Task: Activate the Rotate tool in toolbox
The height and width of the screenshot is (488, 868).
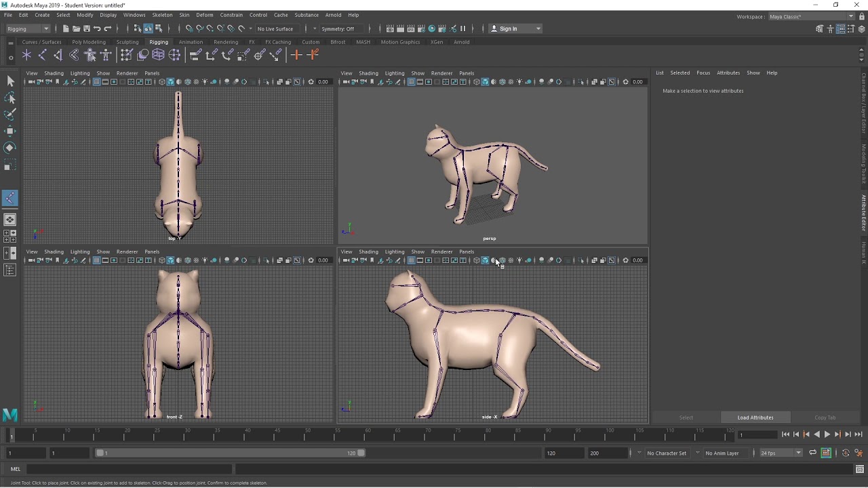Action: click(10, 147)
